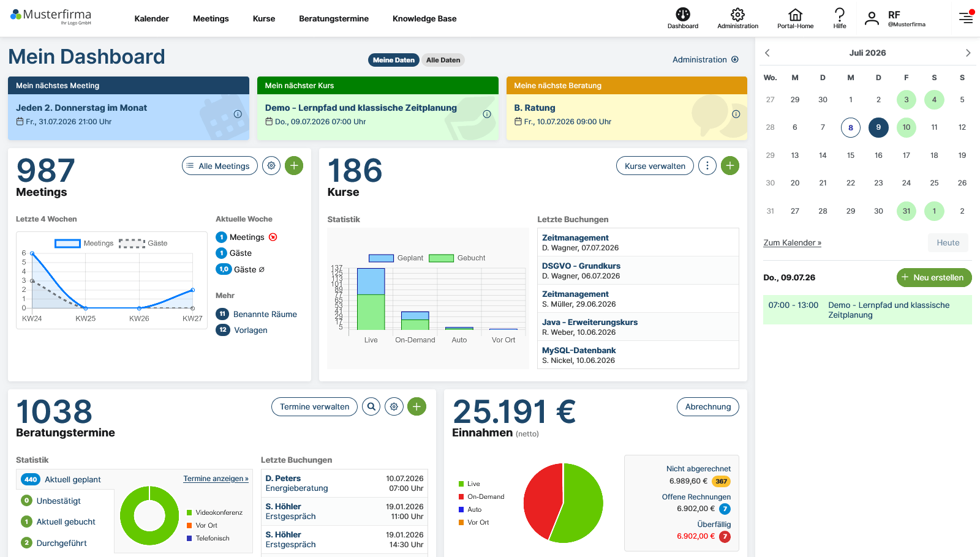The width and height of the screenshot is (980, 557).
Task: Open DSGVO - Grundkurs booking
Action: click(x=638, y=271)
